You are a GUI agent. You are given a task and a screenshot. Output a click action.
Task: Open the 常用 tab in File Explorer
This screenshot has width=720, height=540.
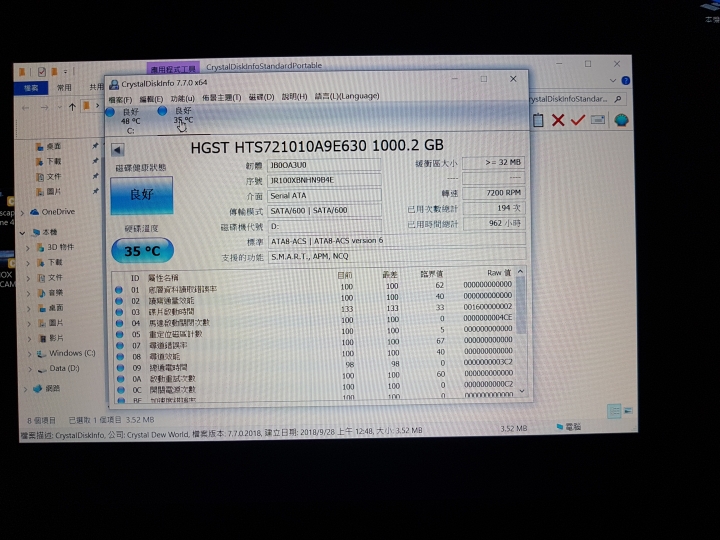click(64, 87)
